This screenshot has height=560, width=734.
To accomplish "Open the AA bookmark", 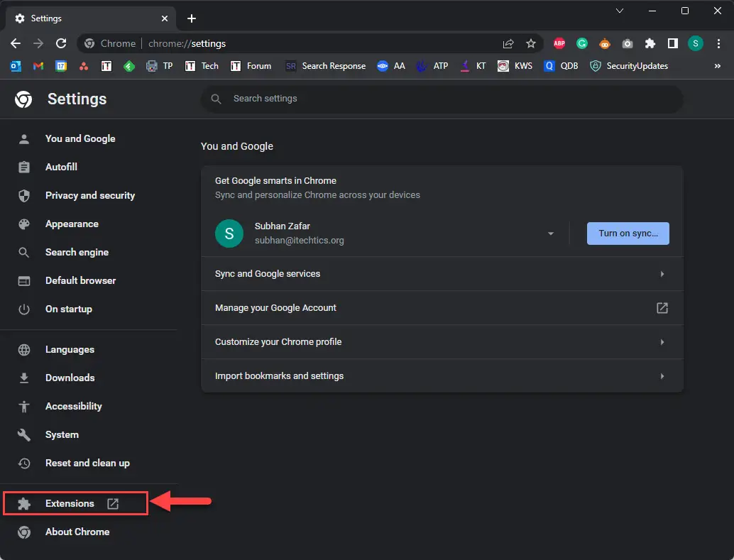I will 391,66.
